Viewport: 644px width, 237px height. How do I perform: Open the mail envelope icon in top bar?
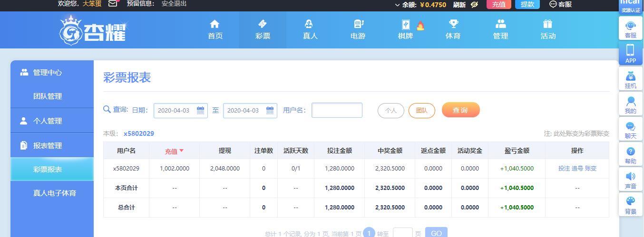(x=113, y=4)
